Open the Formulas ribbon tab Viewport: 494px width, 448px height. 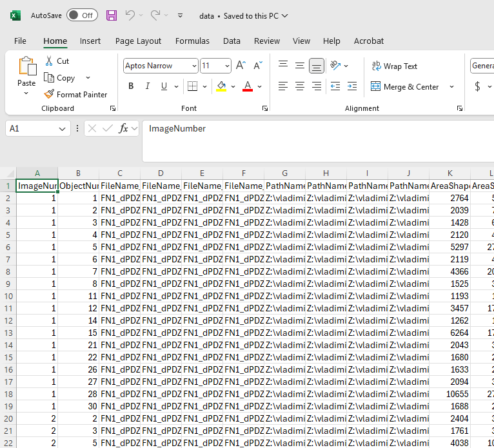click(192, 41)
